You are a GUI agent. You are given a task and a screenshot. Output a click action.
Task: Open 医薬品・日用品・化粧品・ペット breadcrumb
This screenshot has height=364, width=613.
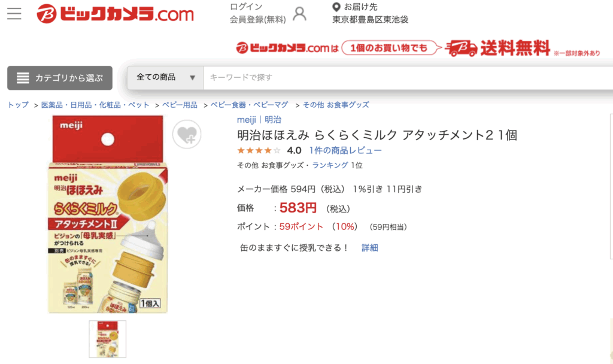pos(95,105)
